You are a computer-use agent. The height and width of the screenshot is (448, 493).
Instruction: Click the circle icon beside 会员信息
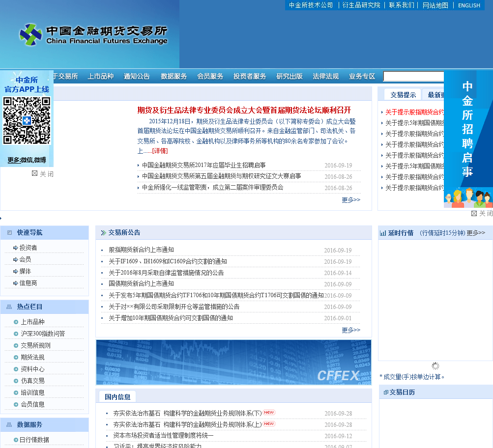pyautogui.click(x=16, y=405)
